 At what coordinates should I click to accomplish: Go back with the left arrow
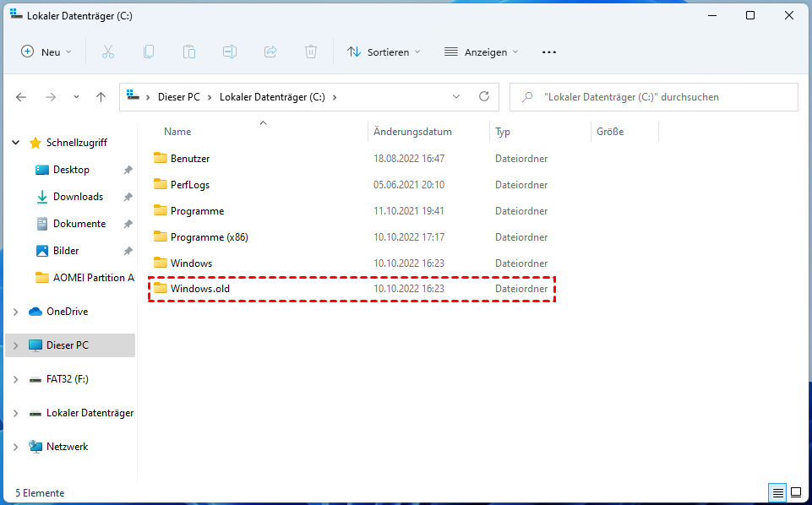(x=21, y=97)
